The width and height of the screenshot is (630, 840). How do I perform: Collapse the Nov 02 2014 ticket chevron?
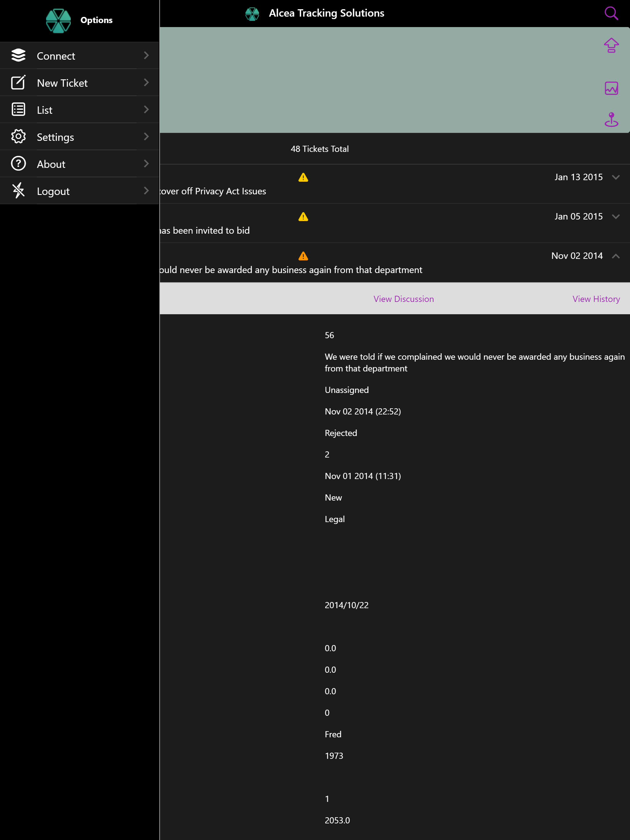[616, 256]
